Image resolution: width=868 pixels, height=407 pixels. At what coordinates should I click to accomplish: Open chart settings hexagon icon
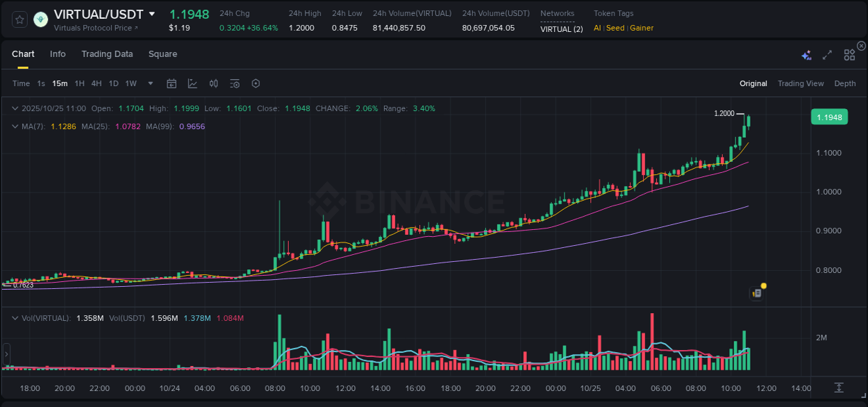pyautogui.click(x=256, y=83)
